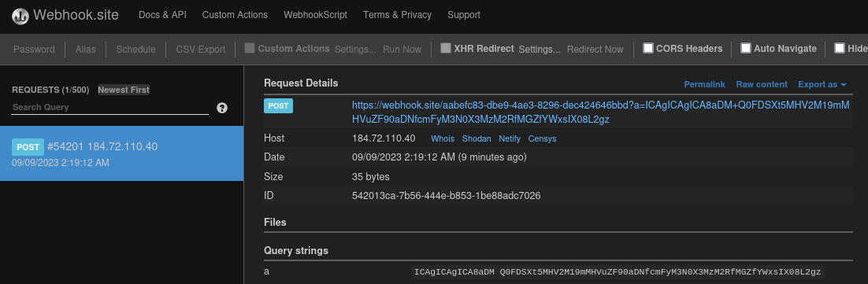The width and height of the screenshot is (868, 284).
Task: Expand the Export as dropdown
Action: point(822,84)
